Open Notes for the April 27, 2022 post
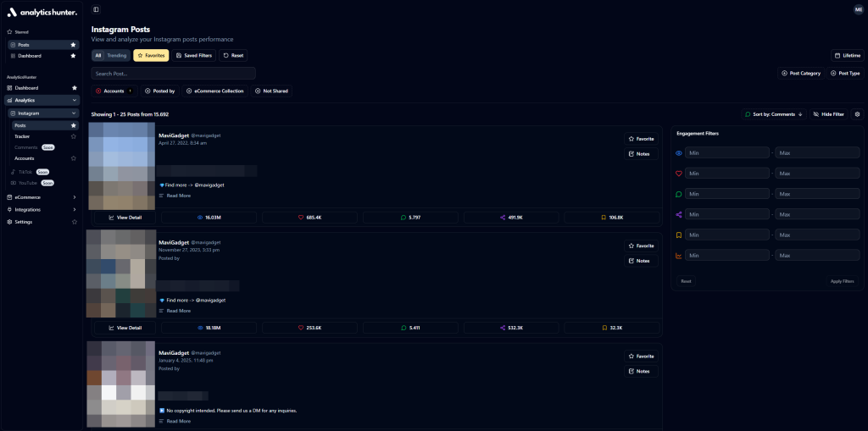868x431 pixels. (641, 154)
